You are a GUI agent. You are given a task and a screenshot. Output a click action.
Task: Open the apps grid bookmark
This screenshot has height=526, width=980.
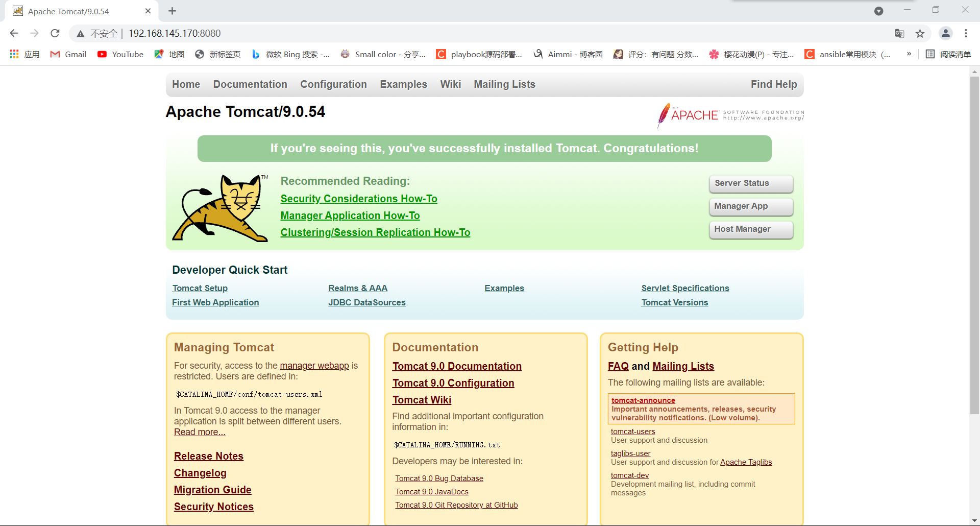(x=24, y=54)
